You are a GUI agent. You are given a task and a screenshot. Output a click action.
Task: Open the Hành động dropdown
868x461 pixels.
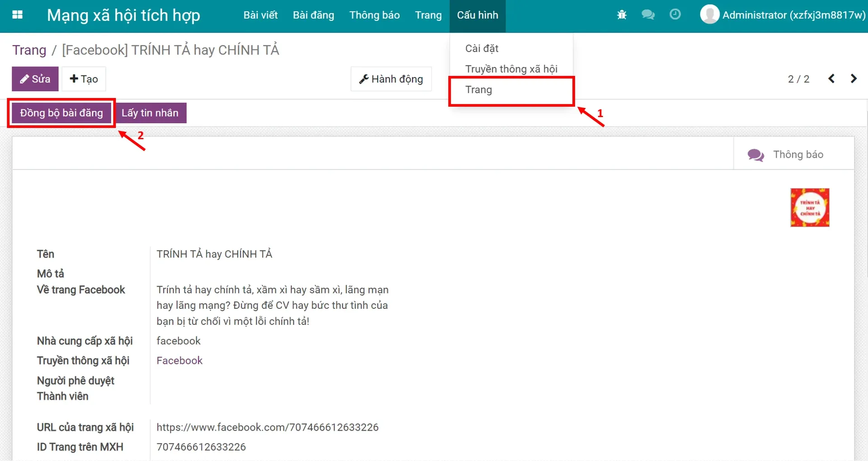(391, 79)
